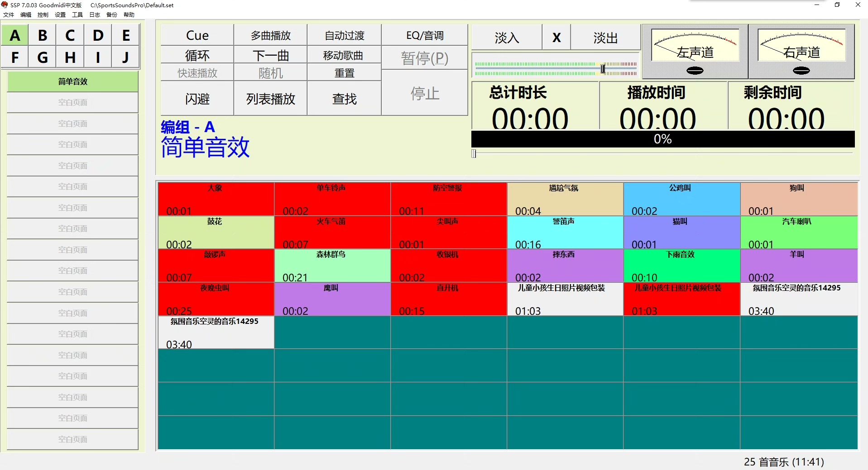
Task: Open the 编辑 menu
Action: [26, 15]
